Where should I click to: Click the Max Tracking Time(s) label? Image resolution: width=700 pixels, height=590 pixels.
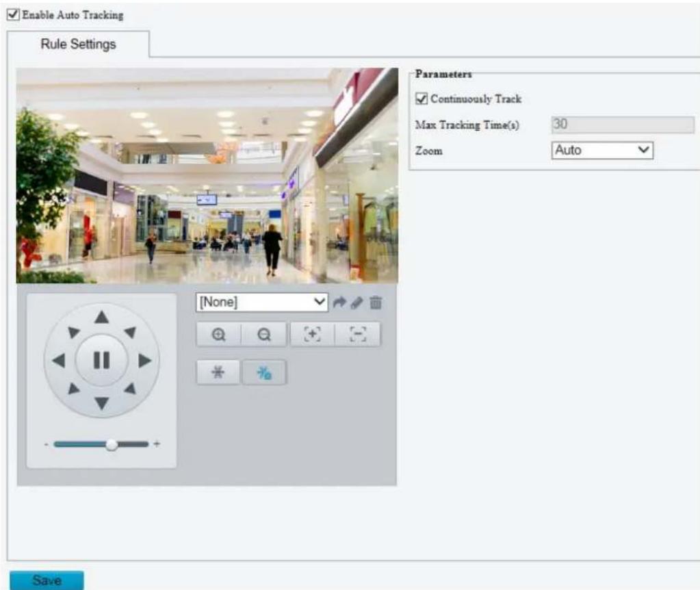click(x=467, y=125)
